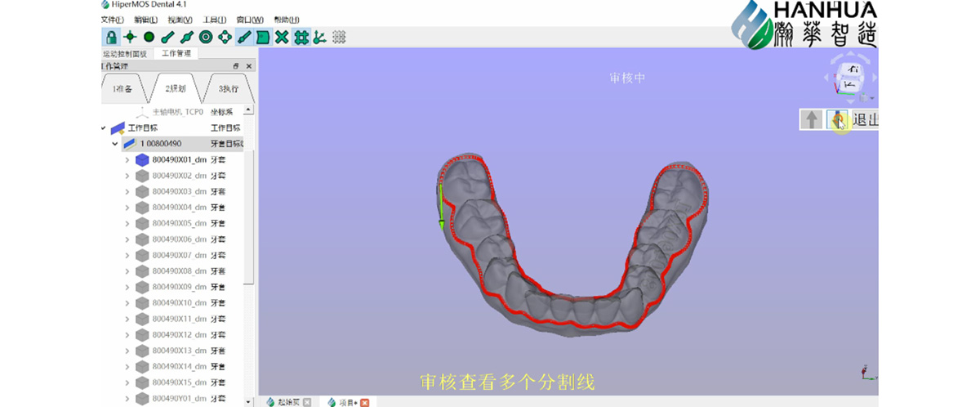Expand the 800490X02_dm tree item

[x=127, y=176]
